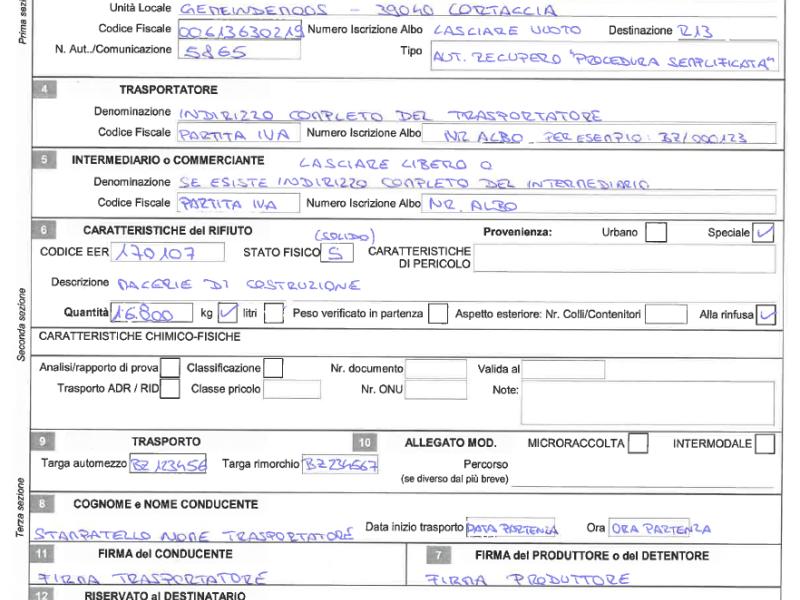The height and width of the screenshot is (600, 800).
Task: Check the Analisi/rapporto di prova box
Action: [171, 368]
